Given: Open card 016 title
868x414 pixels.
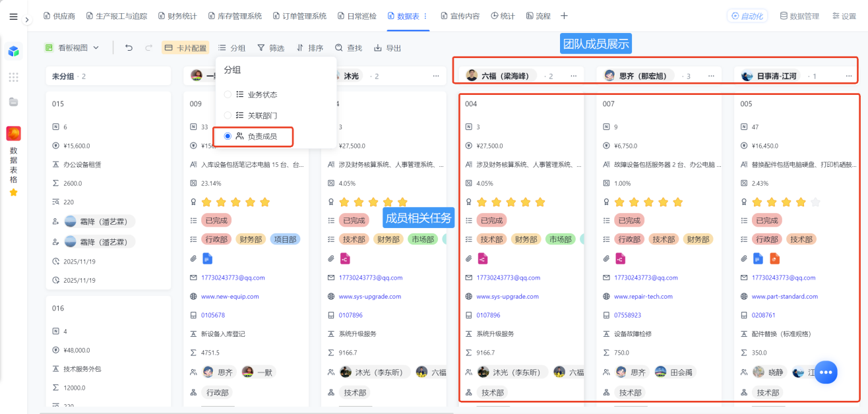Looking at the screenshot, I should (58, 309).
